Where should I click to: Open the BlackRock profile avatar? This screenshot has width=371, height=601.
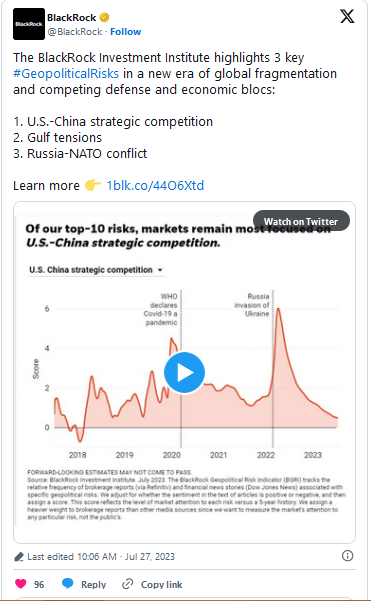click(x=29, y=24)
